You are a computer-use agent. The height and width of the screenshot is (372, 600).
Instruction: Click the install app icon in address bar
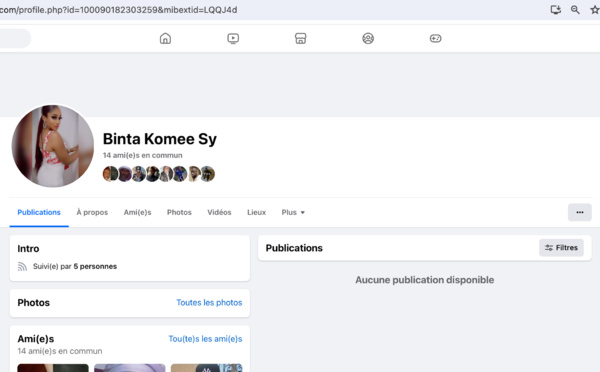tap(556, 10)
